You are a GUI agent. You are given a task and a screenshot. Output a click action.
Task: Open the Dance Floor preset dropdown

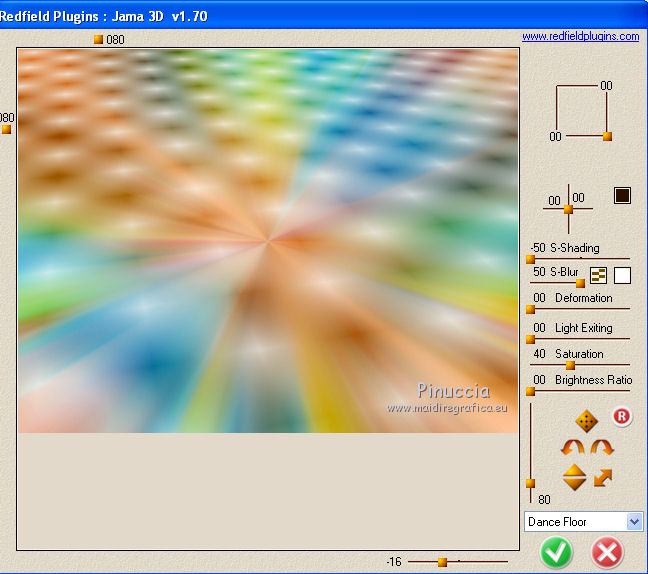tap(584, 522)
